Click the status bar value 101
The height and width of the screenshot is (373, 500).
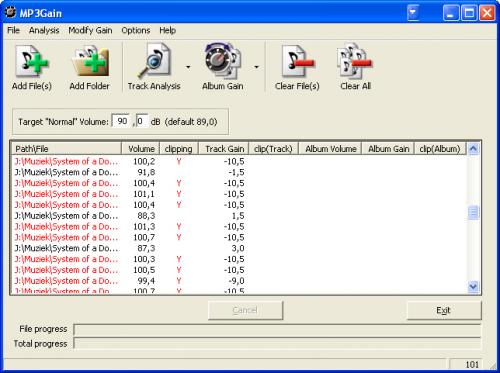point(472,364)
